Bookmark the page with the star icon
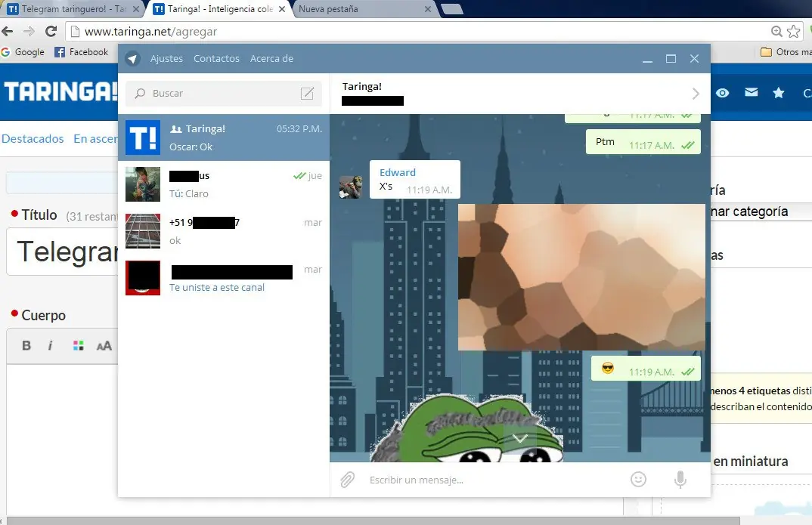The width and height of the screenshot is (812, 525). 793,31
